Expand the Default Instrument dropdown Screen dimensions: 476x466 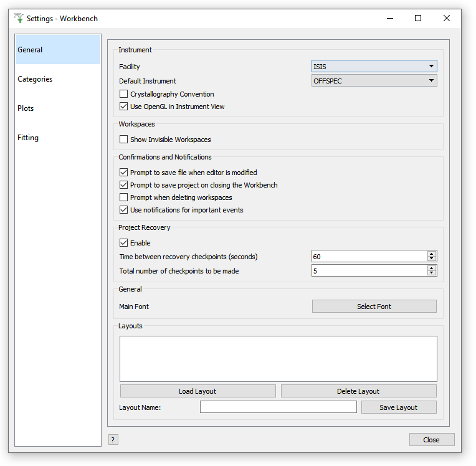[x=374, y=81]
